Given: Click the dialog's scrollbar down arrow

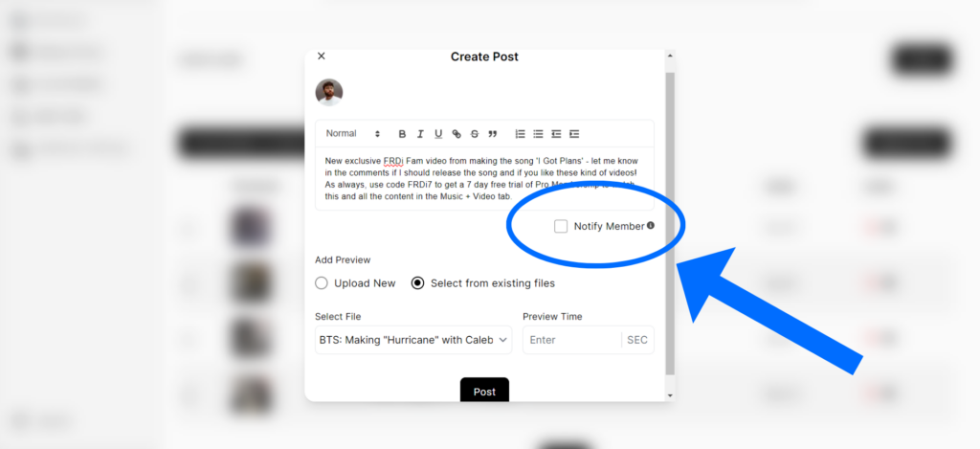Looking at the screenshot, I should [x=670, y=395].
